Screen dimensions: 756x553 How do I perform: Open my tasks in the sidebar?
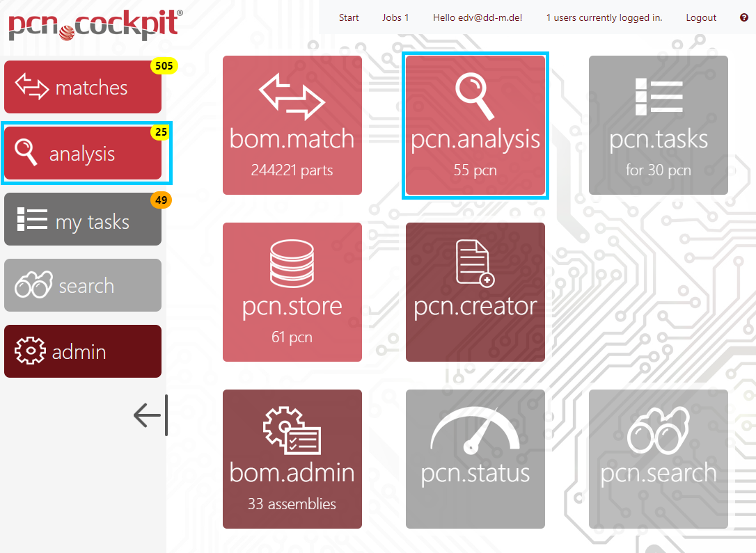coord(82,220)
